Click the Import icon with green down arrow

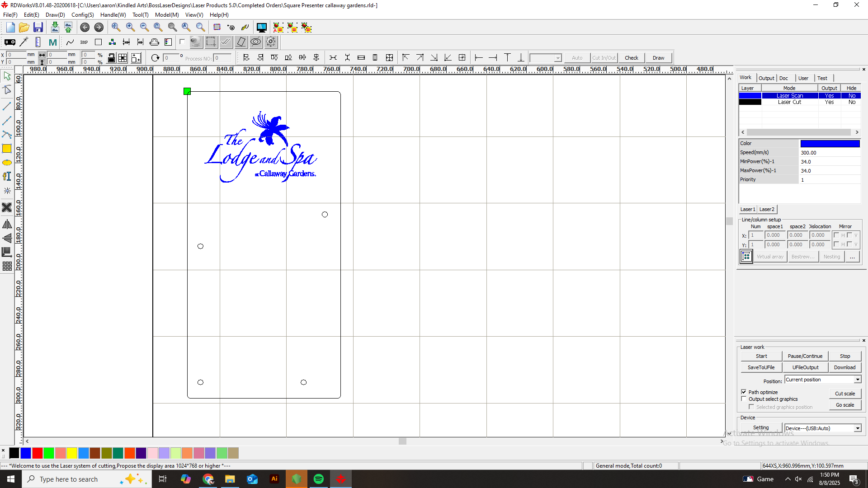tap(55, 28)
